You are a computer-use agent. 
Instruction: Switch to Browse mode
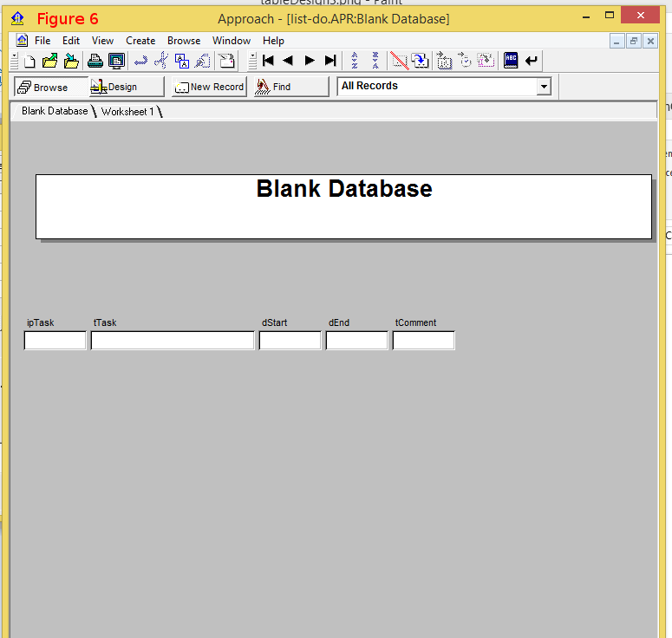pos(51,87)
